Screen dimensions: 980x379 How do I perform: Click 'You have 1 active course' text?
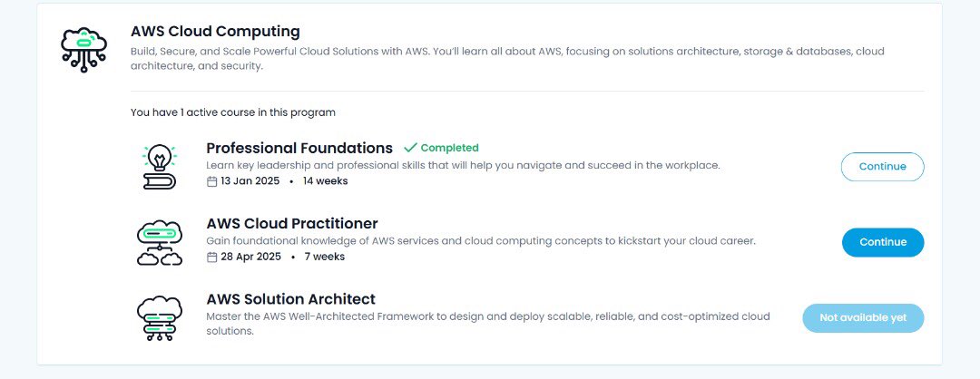coord(233,112)
